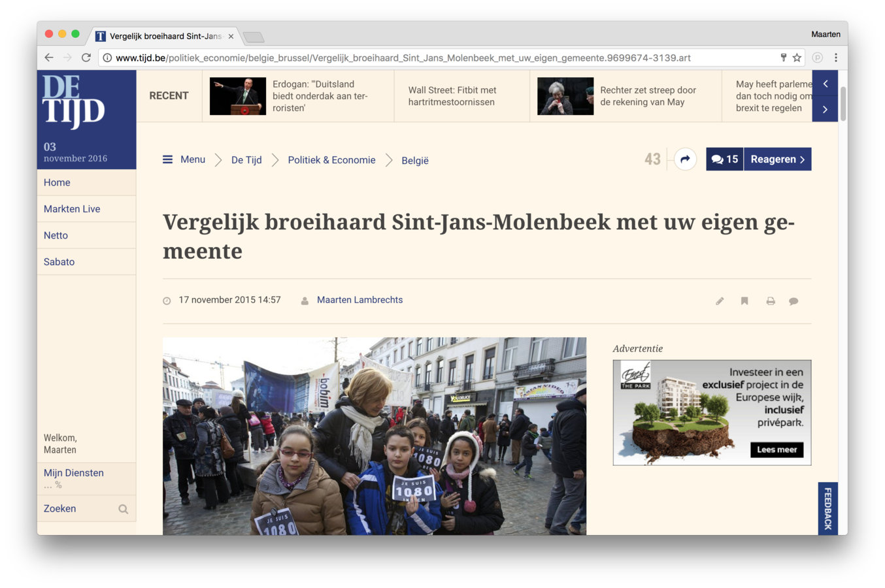Viewport: 885px width, 588px height.
Task: Reload the page with refresh icon
Action: (86, 57)
